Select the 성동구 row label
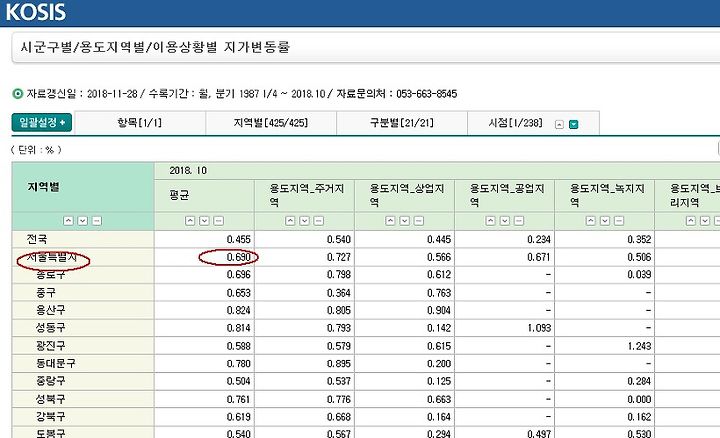 point(51,328)
